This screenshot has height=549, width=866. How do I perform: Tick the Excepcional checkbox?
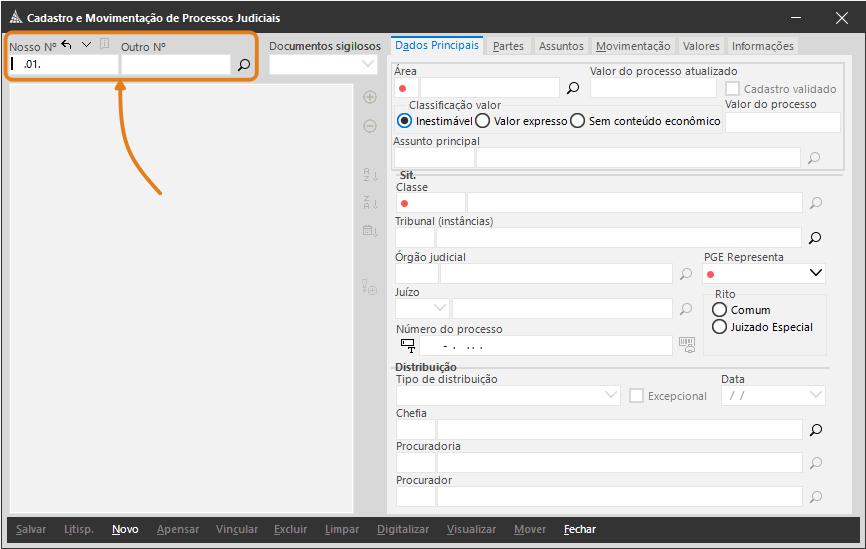pyautogui.click(x=636, y=396)
